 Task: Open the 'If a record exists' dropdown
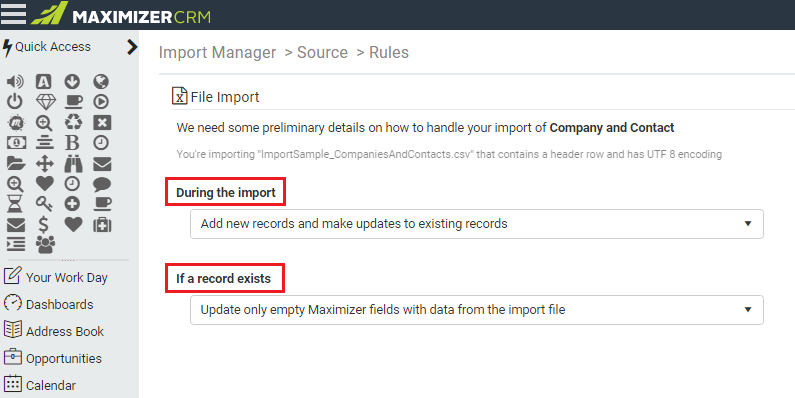point(477,310)
